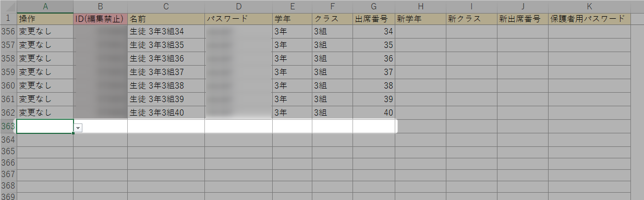Click the 新出席番号 header cell
The height and width of the screenshot is (200, 644).
coord(523,19)
